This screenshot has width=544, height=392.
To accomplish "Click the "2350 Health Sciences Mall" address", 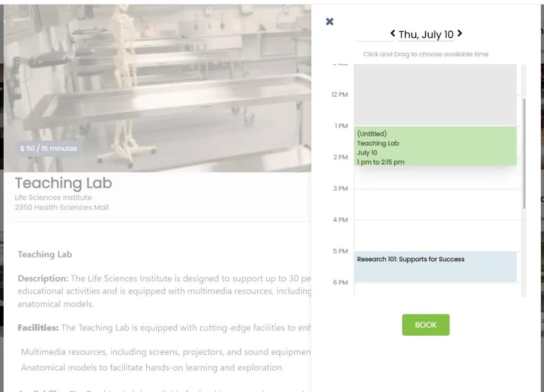I will click(x=62, y=208).
